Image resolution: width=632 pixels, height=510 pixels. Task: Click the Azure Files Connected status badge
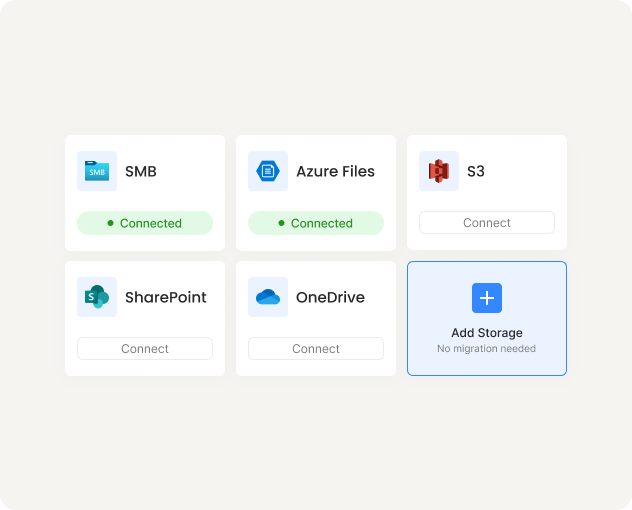316,223
